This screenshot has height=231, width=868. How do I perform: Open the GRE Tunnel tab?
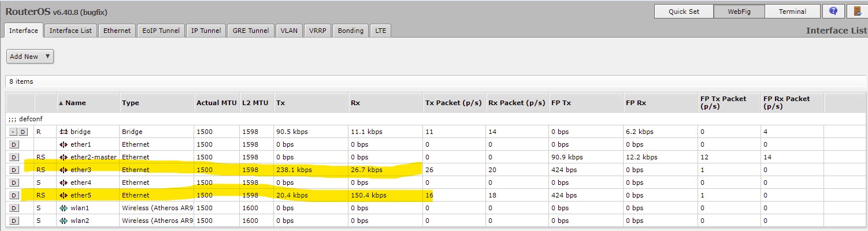pos(251,31)
